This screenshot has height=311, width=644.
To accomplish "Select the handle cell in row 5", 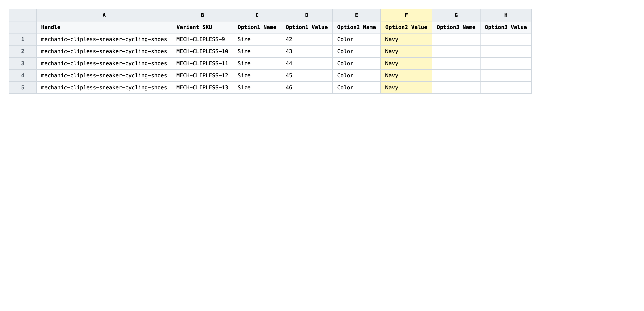I will click(x=104, y=87).
